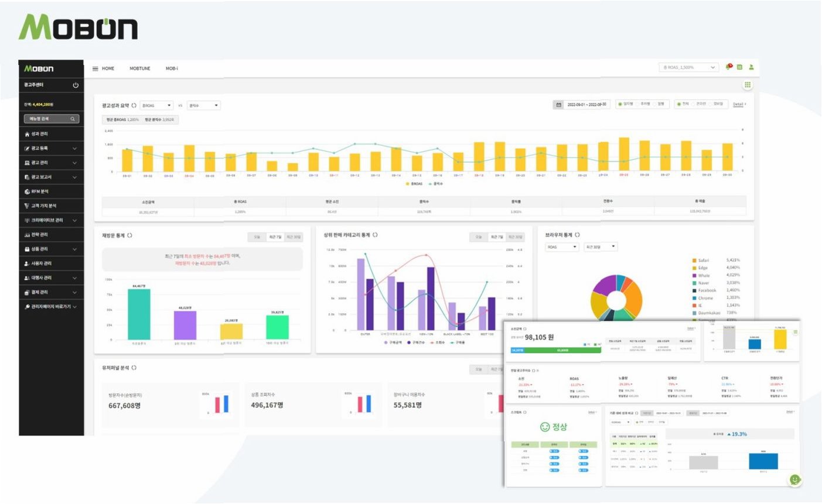Screen dimensions: 822x504
Task: Open 성과 관리 in the sidebar
Action: tap(51, 134)
